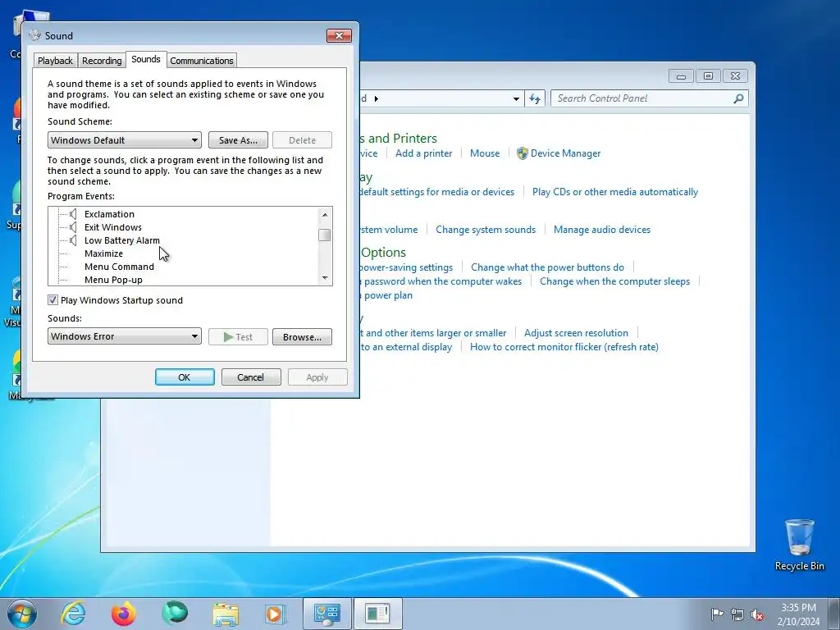This screenshot has height=630, width=840.
Task: Open Adjust screen resolution link
Action: [x=576, y=333]
